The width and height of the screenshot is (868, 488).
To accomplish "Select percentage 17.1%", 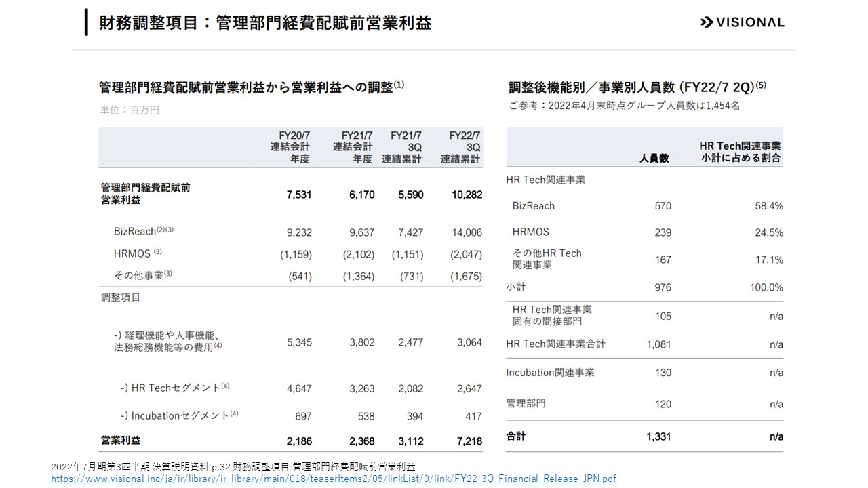I will click(x=770, y=260).
